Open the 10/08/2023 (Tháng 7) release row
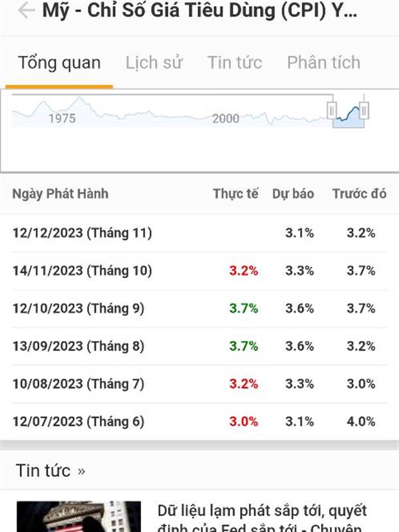The width and height of the screenshot is (399, 532). tap(199, 384)
